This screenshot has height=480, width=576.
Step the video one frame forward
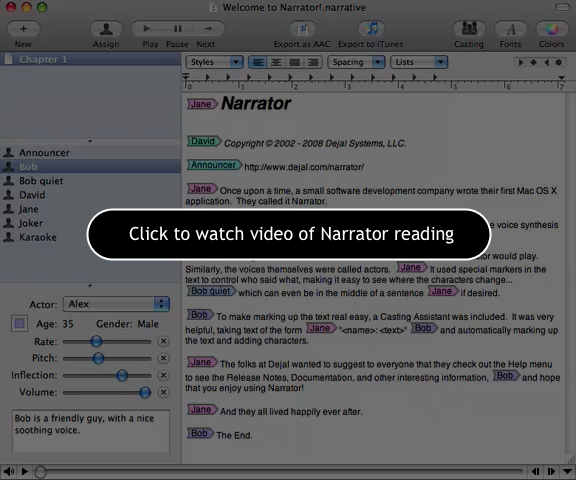point(551,471)
